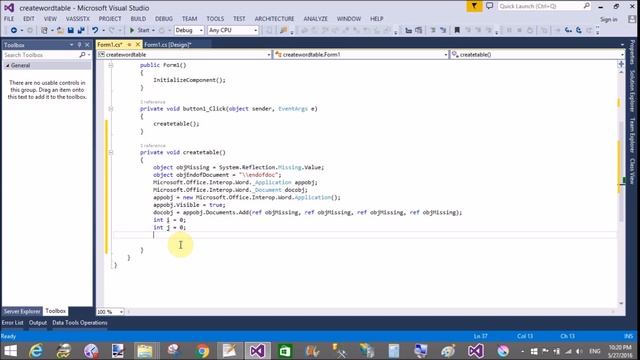
Task: Undo the last edit using Undo icon
Action: [x=95, y=30]
